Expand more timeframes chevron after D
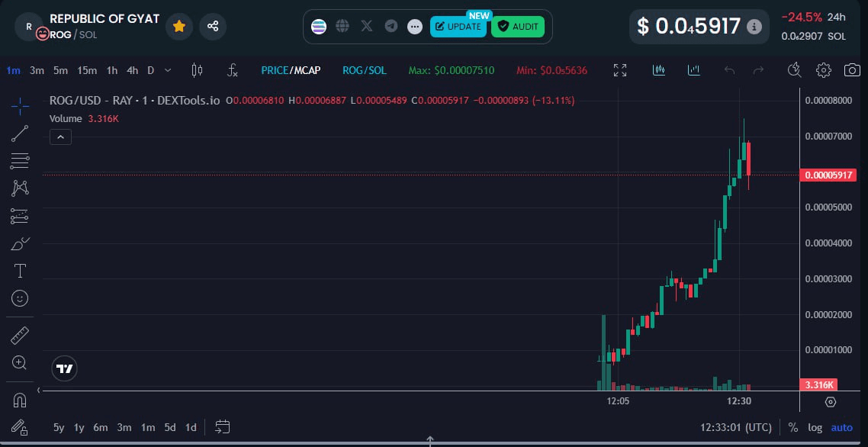This screenshot has width=868, height=447. (x=169, y=70)
